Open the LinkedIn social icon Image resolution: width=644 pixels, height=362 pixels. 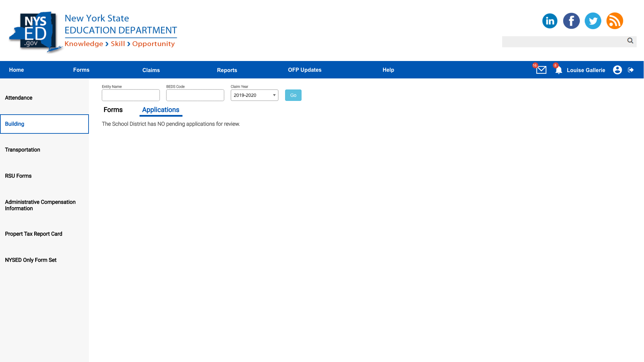coord(550,21)
